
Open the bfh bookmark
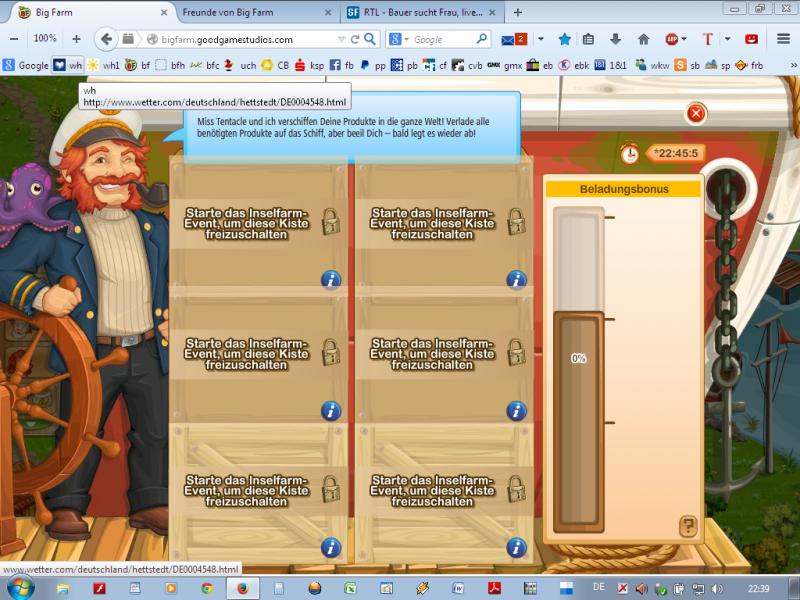point(170,65)
